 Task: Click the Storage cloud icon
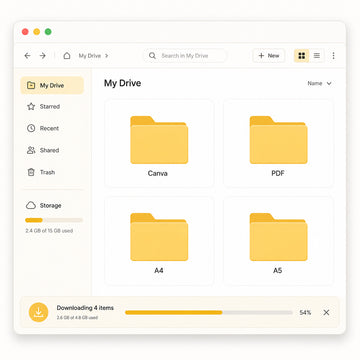(31, 205)
